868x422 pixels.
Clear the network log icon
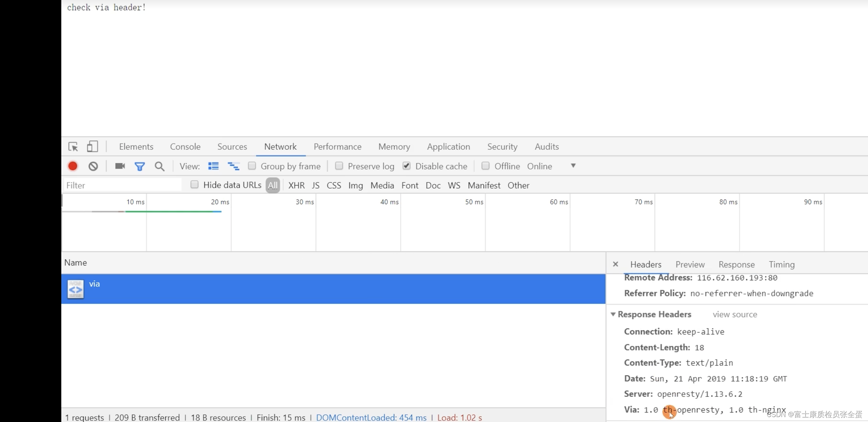(93, 166)
